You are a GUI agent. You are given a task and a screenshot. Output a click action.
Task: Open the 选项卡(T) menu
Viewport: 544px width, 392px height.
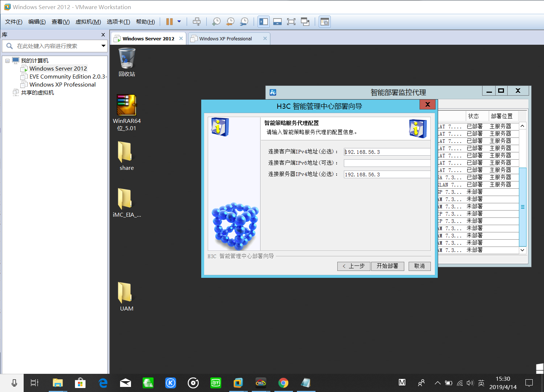pos(118,22)
